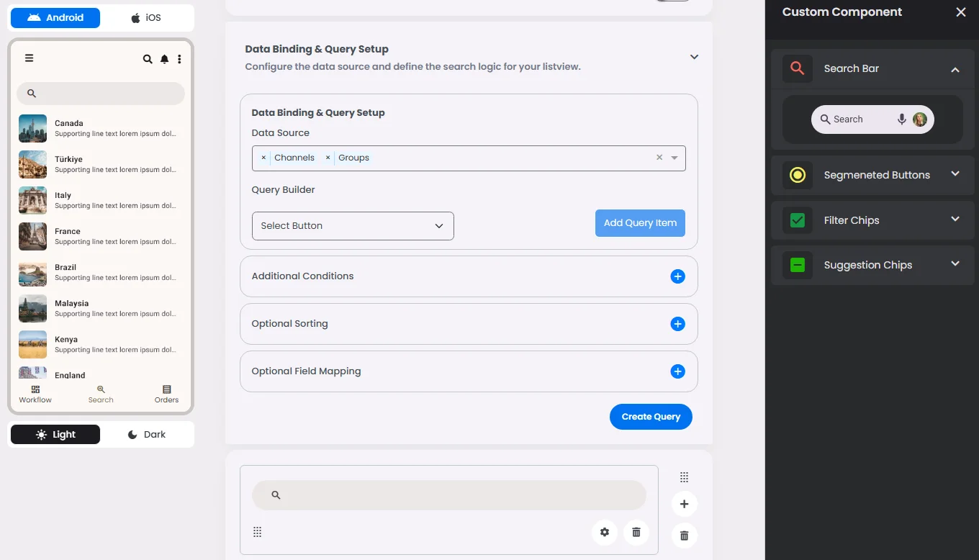Remove the Channels tag from Data Source
Image resolution: width=979 pixels, height=560 pixels.
click(263, 158)
